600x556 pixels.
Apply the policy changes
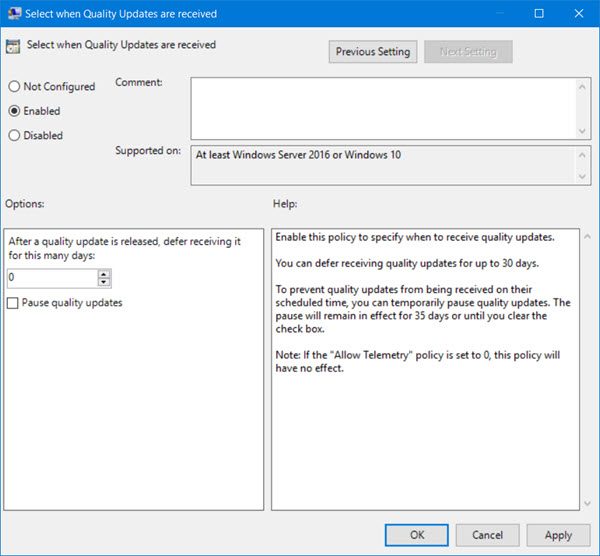coord(558,535)
